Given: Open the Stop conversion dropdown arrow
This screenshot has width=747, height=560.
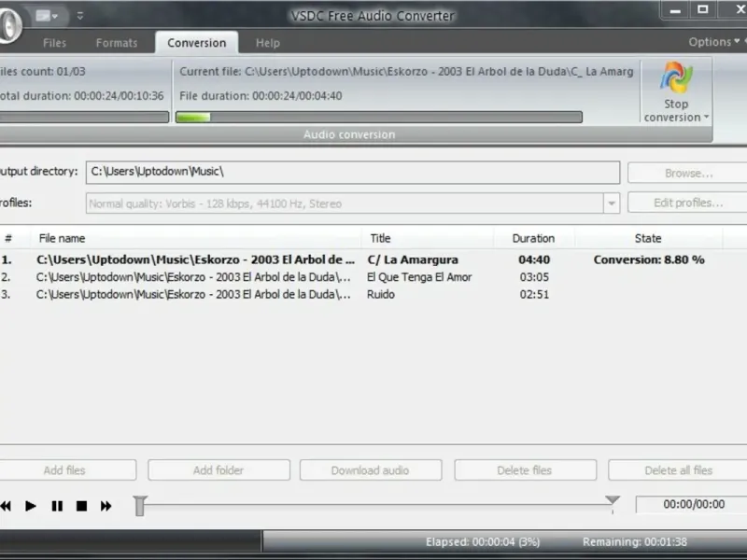Looking at the screenshot, I should pyautogui.click(x=707, y=117).
